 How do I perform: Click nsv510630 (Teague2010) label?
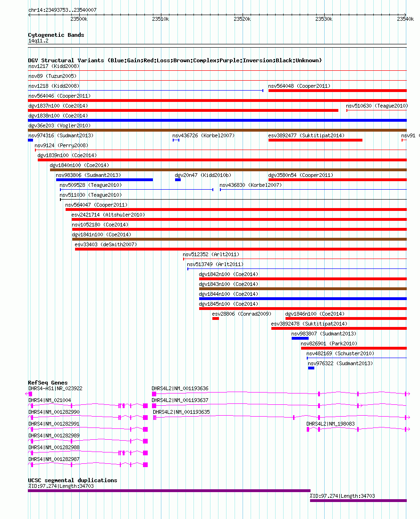click(377, 106)
